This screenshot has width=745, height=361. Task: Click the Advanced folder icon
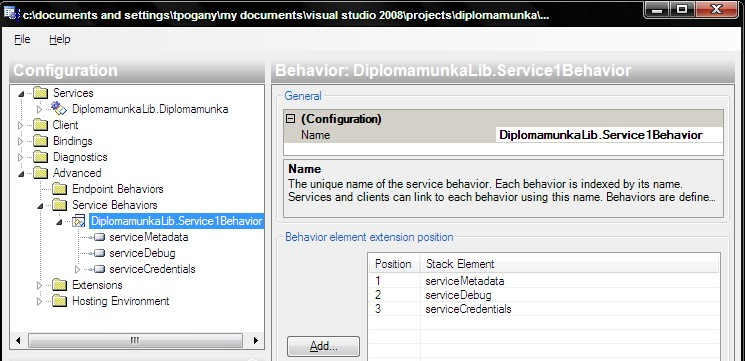[41, 173]
